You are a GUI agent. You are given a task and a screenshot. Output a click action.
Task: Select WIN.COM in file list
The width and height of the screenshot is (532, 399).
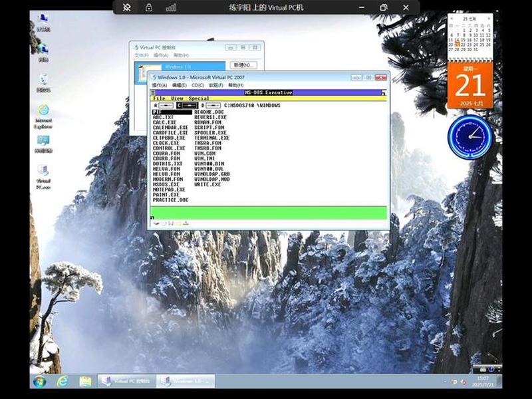(205, 154)
